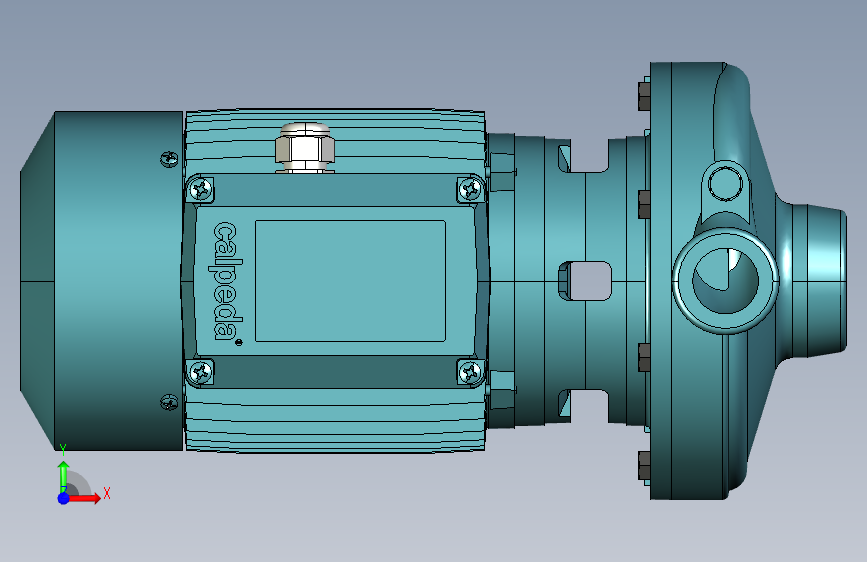Select the motor fan cover housing

click(x=102, y=281)
